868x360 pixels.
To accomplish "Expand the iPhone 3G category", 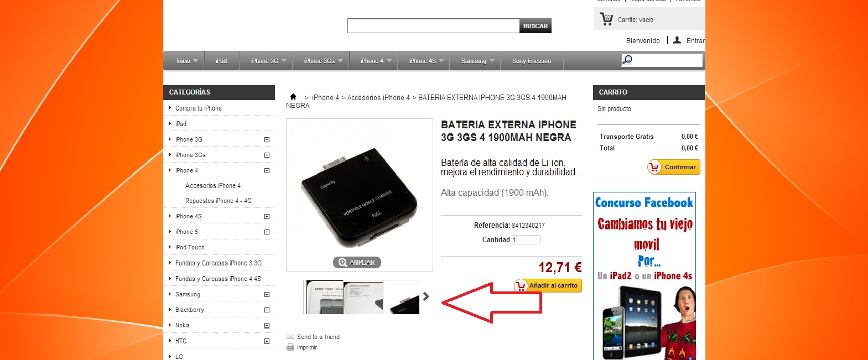I will (x=267, y=139).
